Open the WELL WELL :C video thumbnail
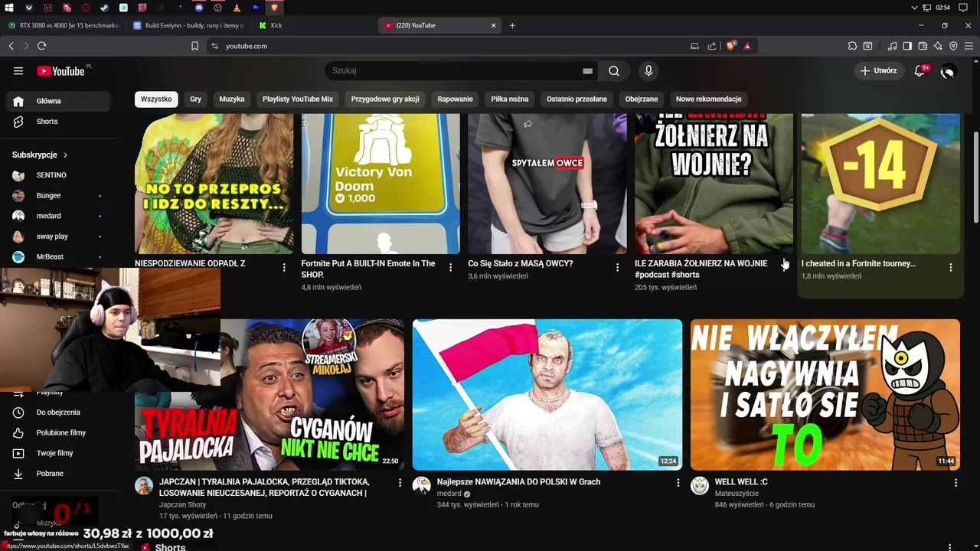This screenshot has height=551, width=980. click(825, 395)
